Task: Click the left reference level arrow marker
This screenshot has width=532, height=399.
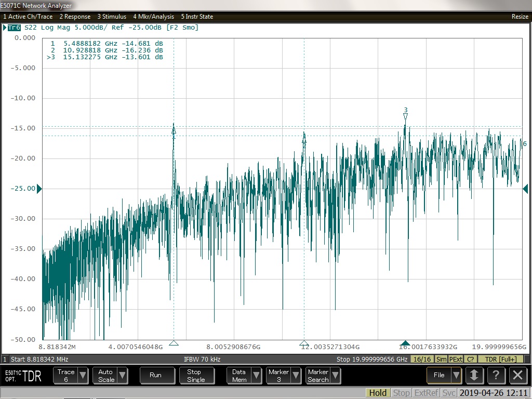Action: click(x=39, y=189)
